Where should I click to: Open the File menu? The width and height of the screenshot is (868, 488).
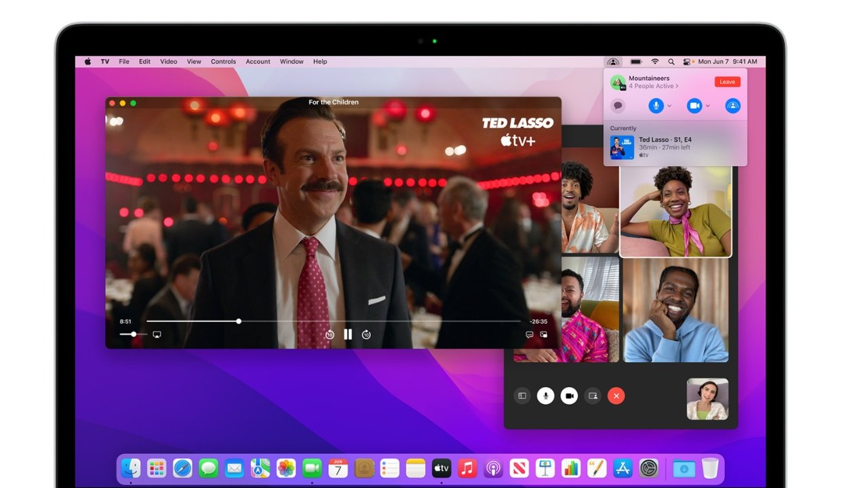(124, 62)
